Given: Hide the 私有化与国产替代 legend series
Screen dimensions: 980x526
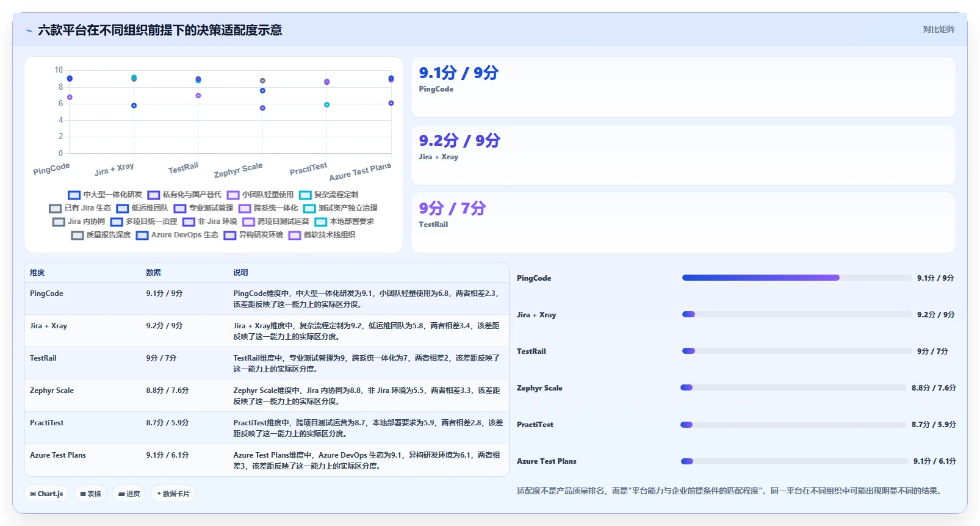Looking at the screenshot, I should [184, 195].
